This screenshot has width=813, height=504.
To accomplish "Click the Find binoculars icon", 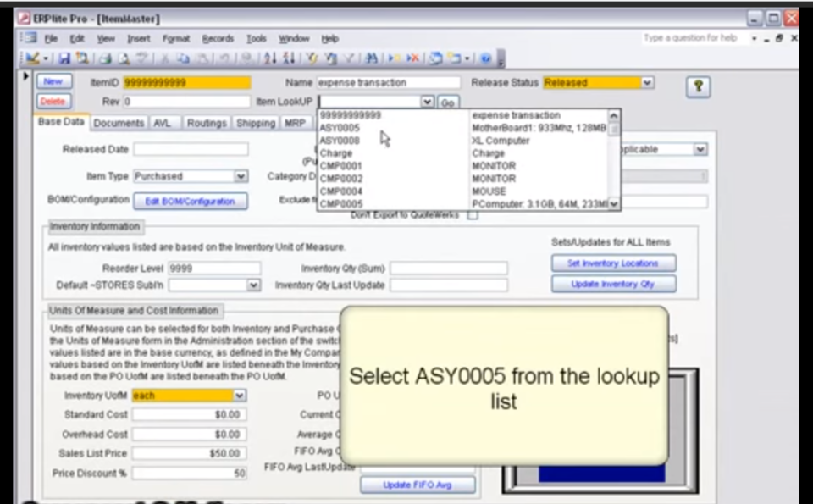I will (x=371, y=58).
